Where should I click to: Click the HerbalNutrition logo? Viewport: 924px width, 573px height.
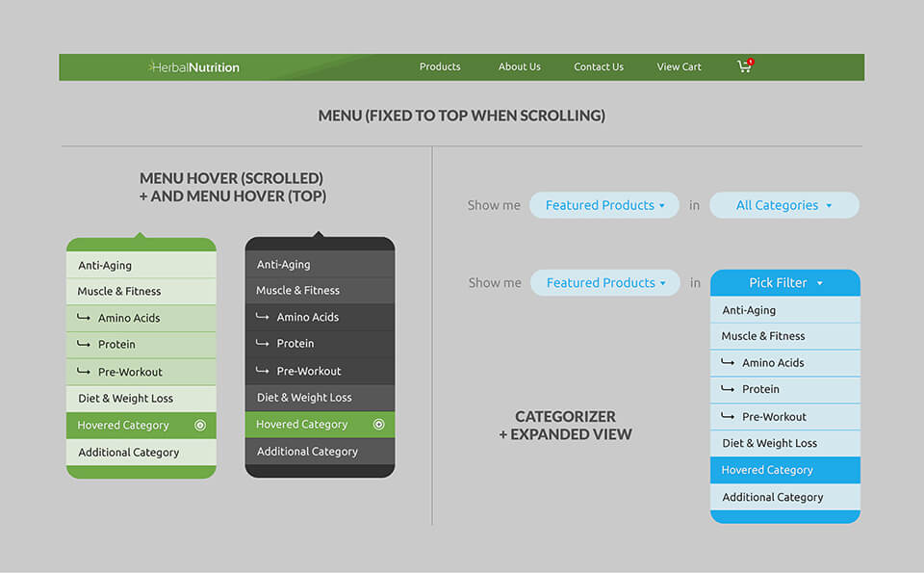tap(193, 67)
